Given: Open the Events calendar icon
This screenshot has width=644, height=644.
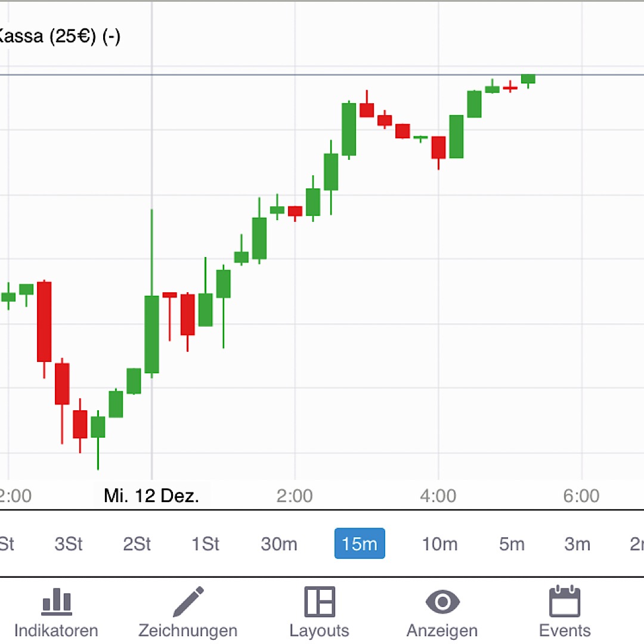Looking at the screenshot, I should 564,602.
